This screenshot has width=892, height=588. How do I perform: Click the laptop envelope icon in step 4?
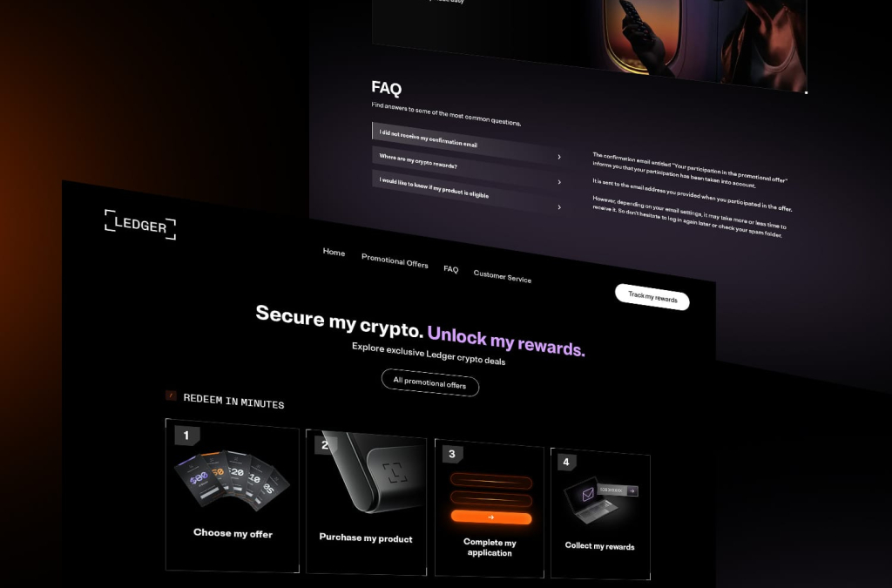588,494
